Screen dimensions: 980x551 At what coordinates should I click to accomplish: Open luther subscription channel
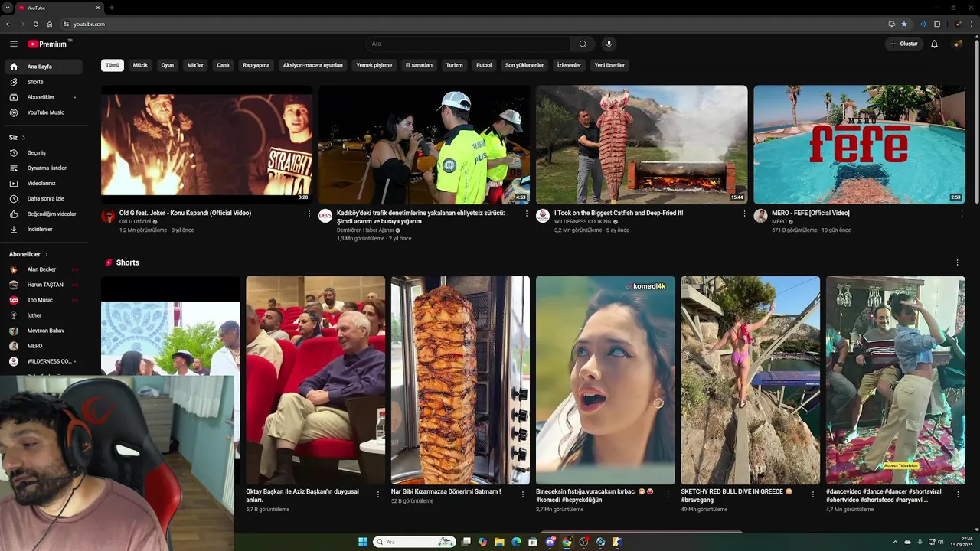click(x=44, y=315)
